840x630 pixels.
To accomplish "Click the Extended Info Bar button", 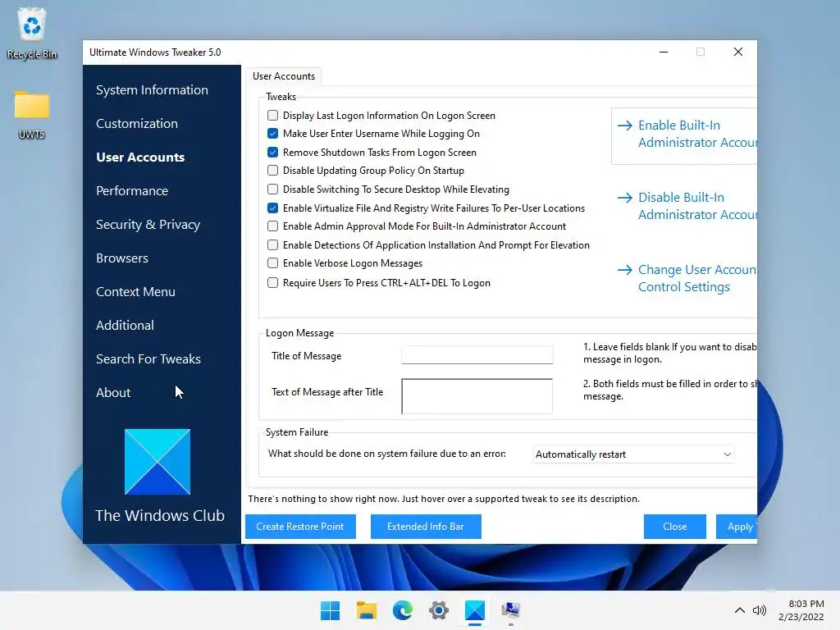I will point(426,527).
